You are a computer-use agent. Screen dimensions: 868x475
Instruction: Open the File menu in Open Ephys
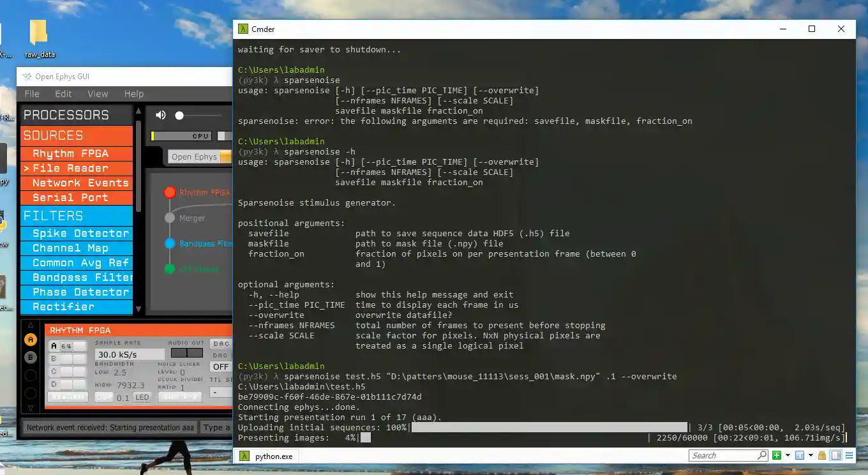(32, 94)
